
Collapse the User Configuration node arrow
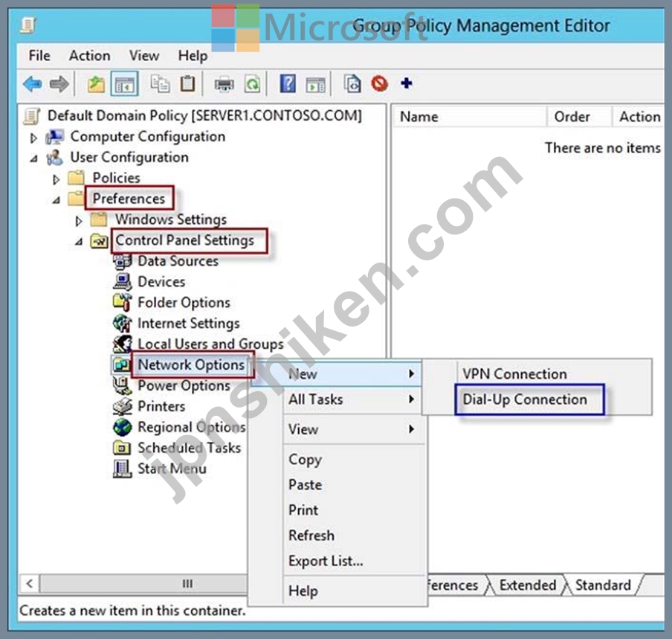point(33,158)
